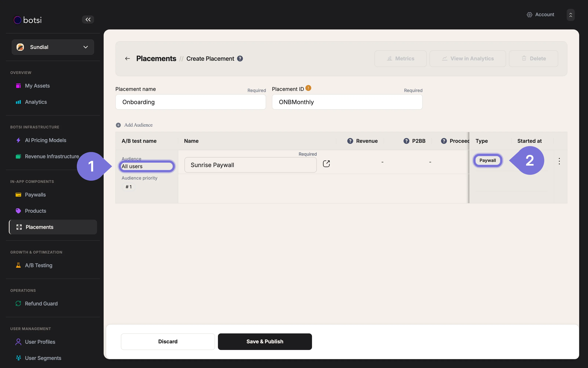Click the Add Audience link

coord(138,125)
